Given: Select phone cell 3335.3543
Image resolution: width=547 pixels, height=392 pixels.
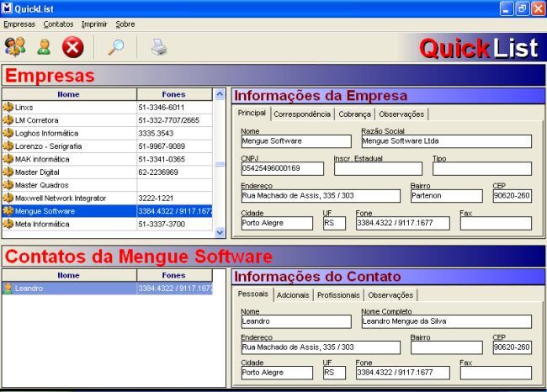Looking at the screenshot, I should (174, 133).
